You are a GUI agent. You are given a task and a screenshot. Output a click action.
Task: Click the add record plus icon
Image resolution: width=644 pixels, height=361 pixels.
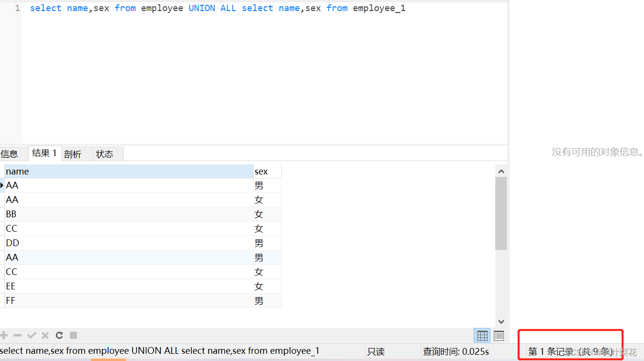[x=4, y=335]
